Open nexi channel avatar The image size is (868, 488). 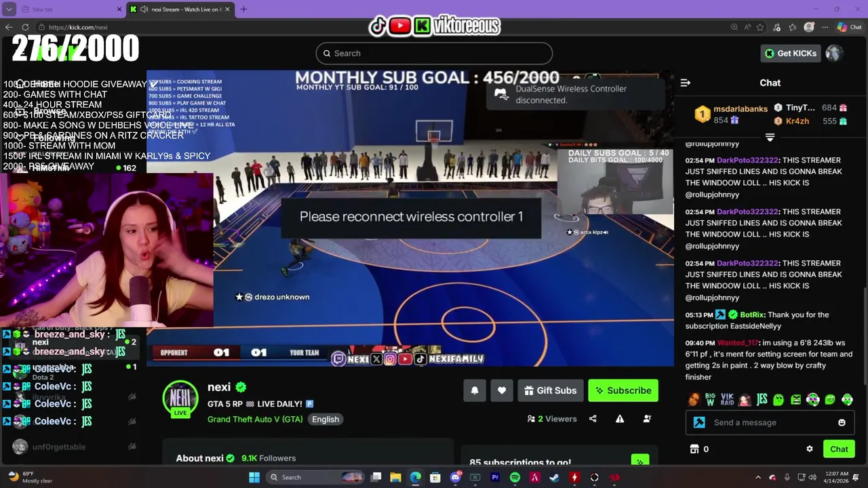pos(180,398)
